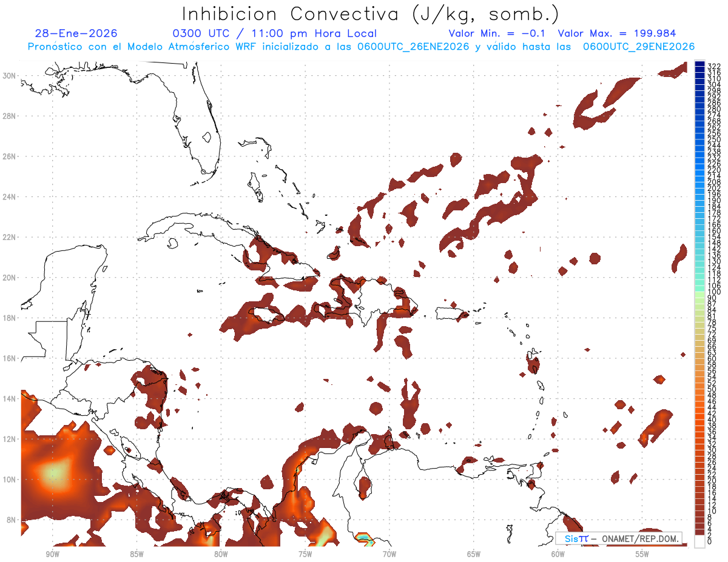Click the '0' color scale value

click(x=710, y=541)
